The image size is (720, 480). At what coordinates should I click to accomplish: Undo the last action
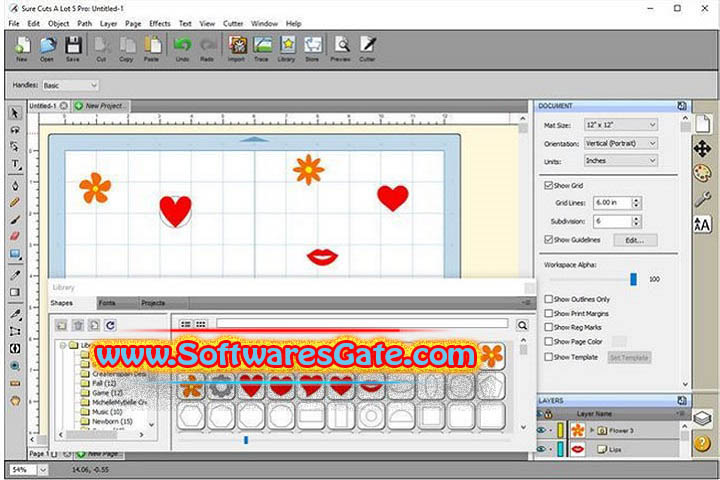click(182, 48)
